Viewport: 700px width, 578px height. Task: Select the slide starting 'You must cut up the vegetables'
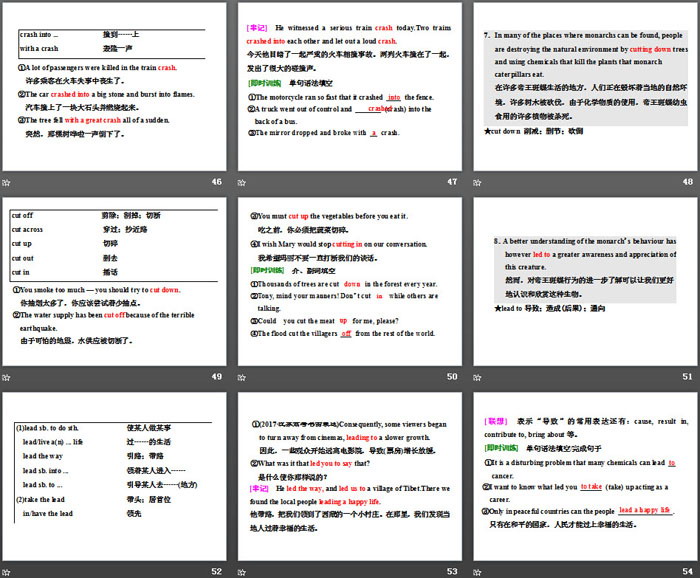351,284
